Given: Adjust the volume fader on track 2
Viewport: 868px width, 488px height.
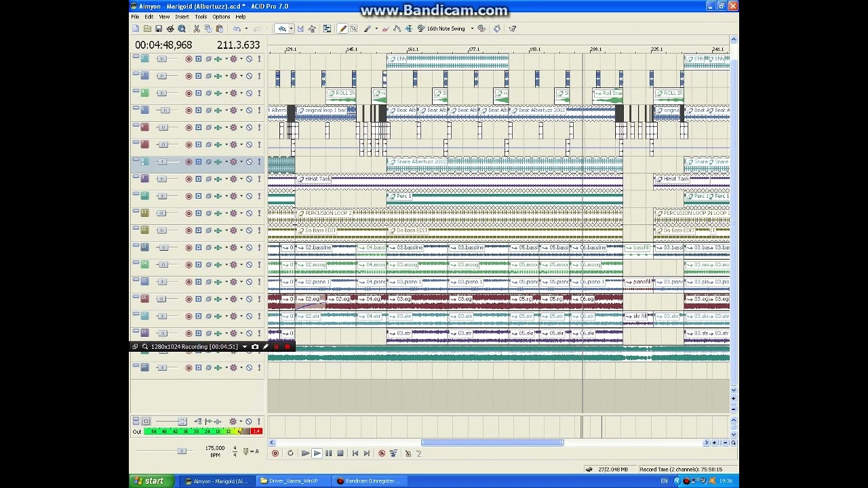Looking at the screenshot, I should coord(161,59).
